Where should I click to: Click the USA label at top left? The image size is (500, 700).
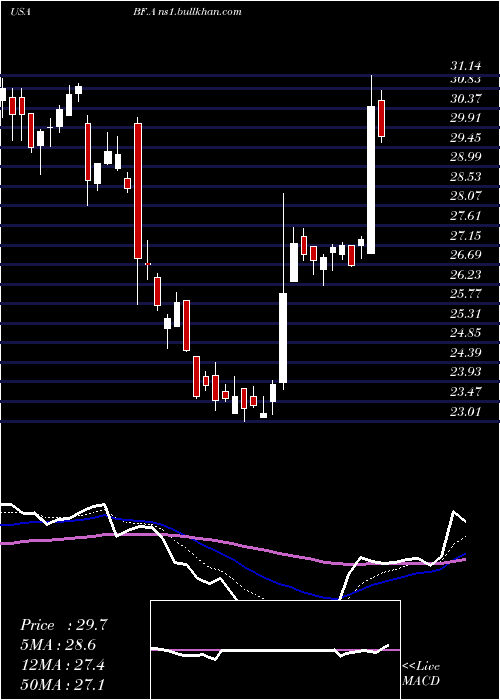tap(20, 12)
